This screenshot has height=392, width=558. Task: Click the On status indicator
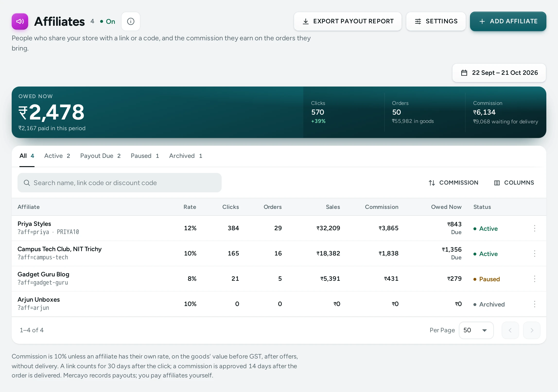pos(108,22)
